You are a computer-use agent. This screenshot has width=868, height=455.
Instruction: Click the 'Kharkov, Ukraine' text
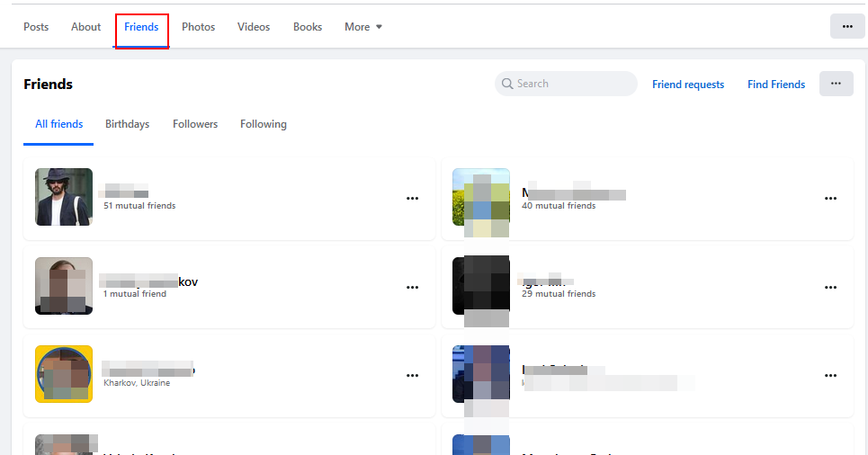pos(137,383)
